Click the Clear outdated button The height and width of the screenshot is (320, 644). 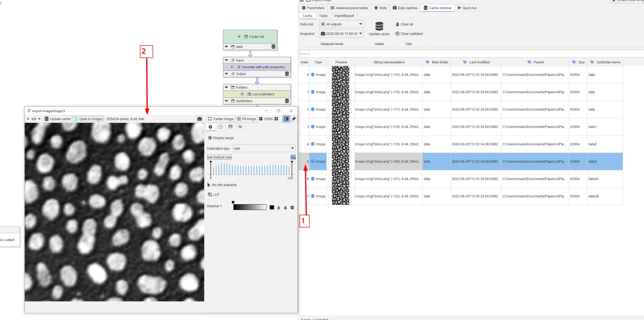tap(409, 34)
